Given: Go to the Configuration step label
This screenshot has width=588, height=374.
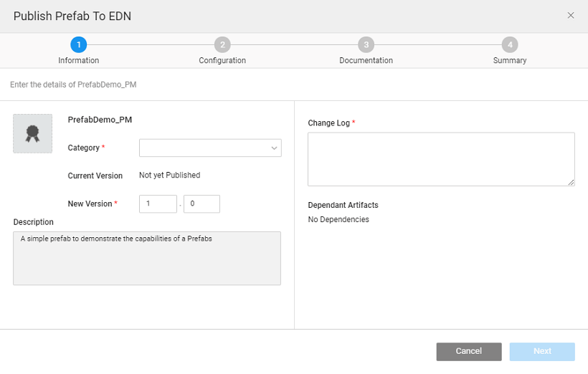Looking at the screenshot, I should [x=222, y=61].
